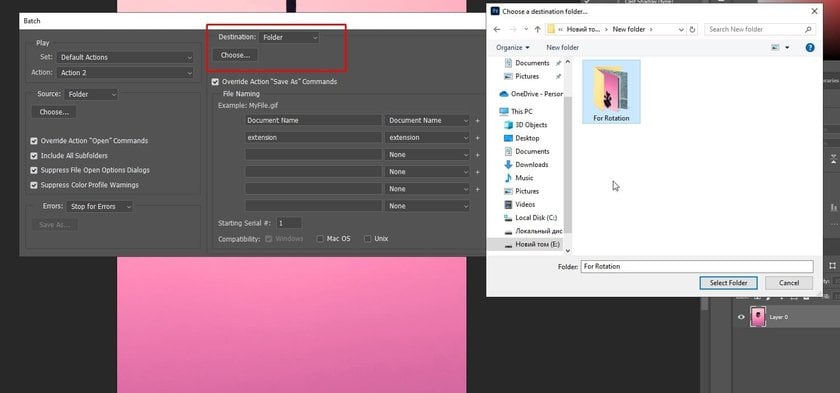840x393 pixels.
Task: Select the For Rotation folder
Action: click(611, 92)
